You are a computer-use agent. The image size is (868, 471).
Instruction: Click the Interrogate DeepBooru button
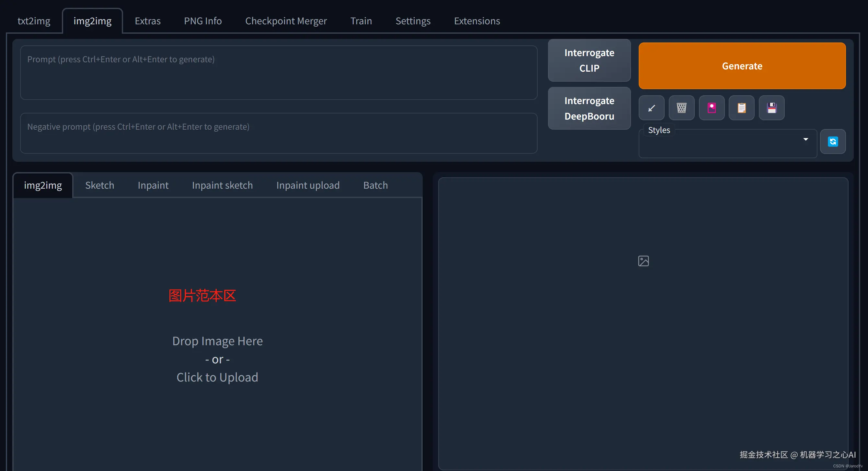click(589, 108)
